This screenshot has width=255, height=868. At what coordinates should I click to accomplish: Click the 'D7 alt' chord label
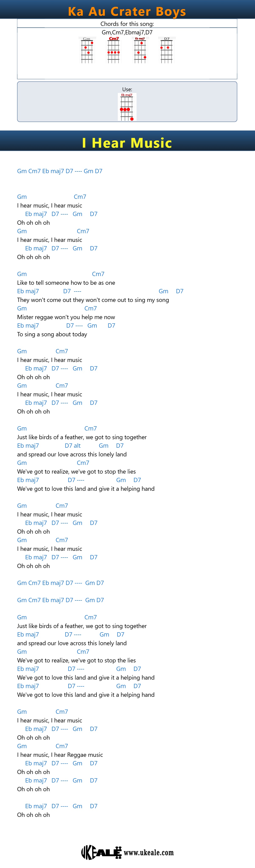point(73,446)
